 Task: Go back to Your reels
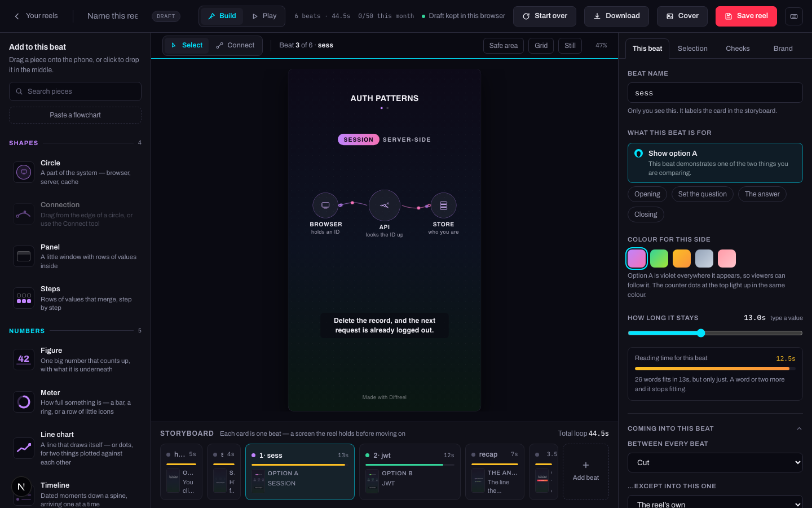(x=36, y=16)
